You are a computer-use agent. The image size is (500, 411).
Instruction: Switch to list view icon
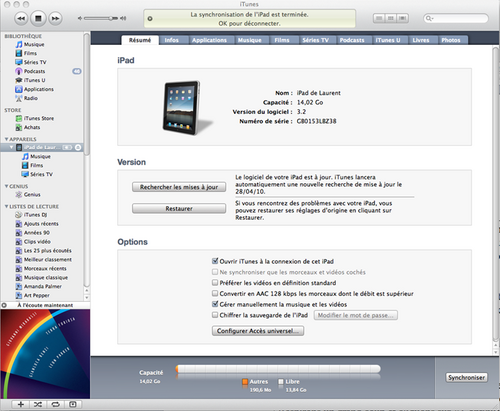click(x=379, y=18)
